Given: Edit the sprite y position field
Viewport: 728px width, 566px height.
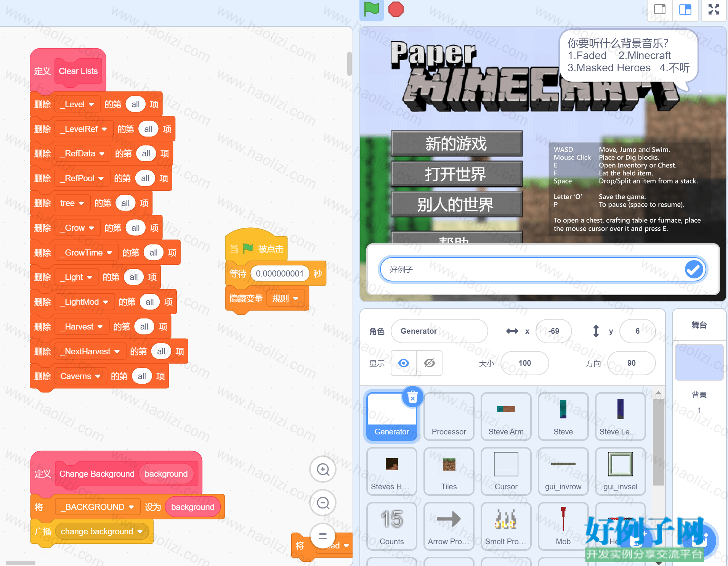Looking at the screenshot, I should tap(638, 331).
